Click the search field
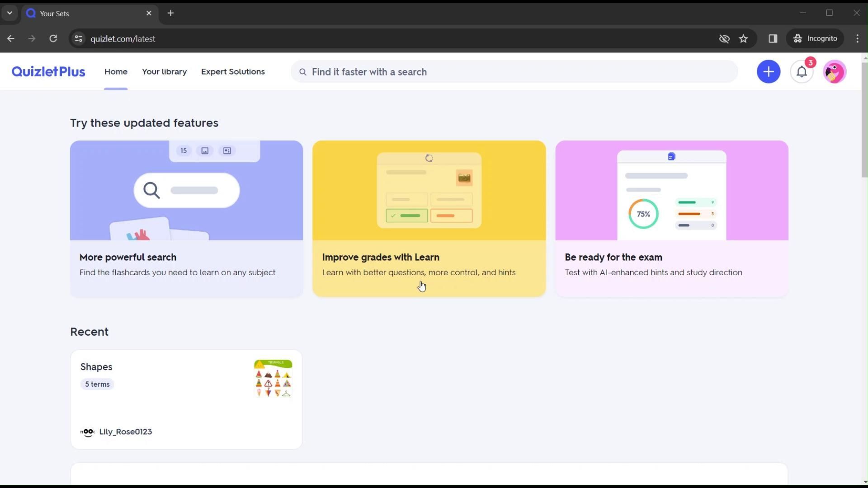 coord(515,72)
